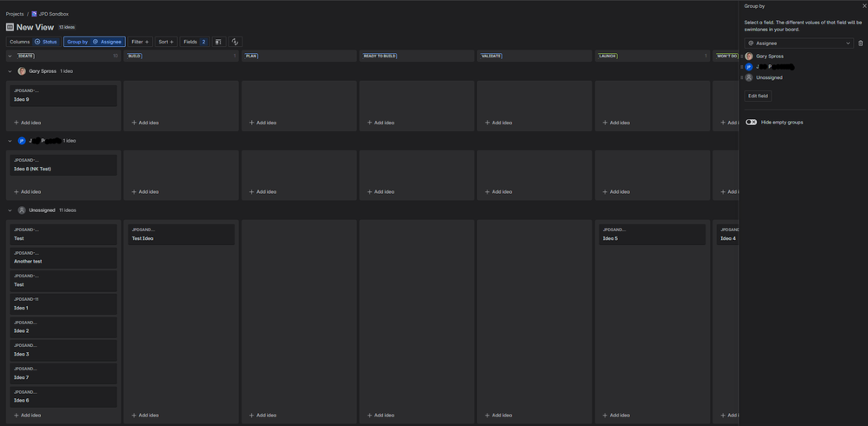Click the READY TO BUILD column header
This screenshot has width=868, height=426.
pos(380,56)
